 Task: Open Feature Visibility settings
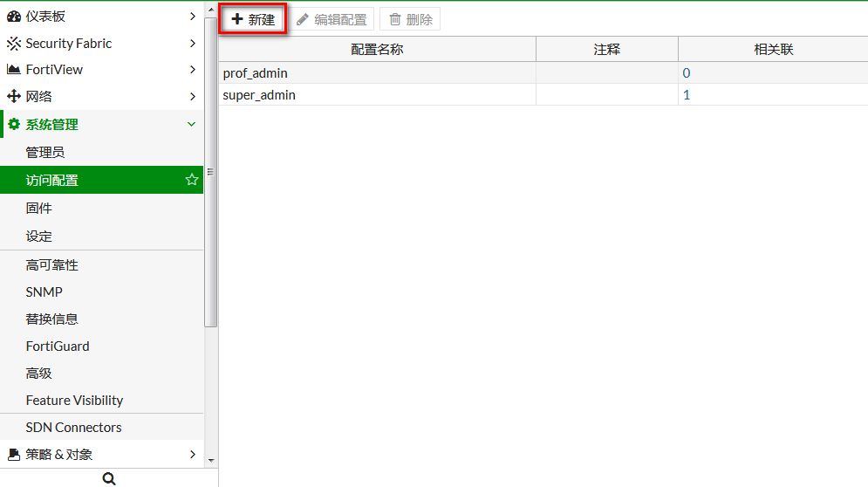pyautogui.click(x=74, y=401)
